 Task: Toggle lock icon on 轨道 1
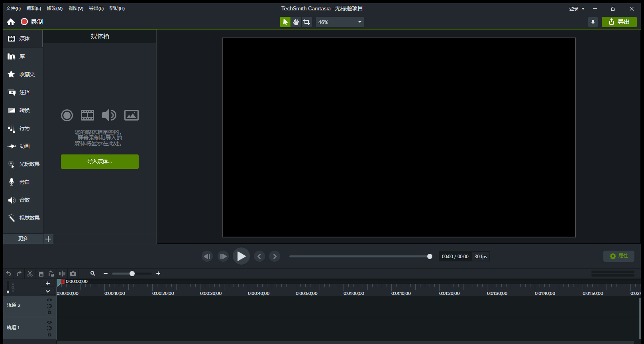coord(49,334)
